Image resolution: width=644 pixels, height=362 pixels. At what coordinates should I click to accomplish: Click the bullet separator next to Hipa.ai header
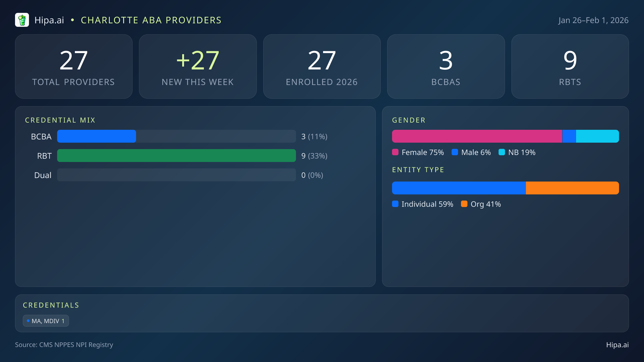[x=72, y=20]
